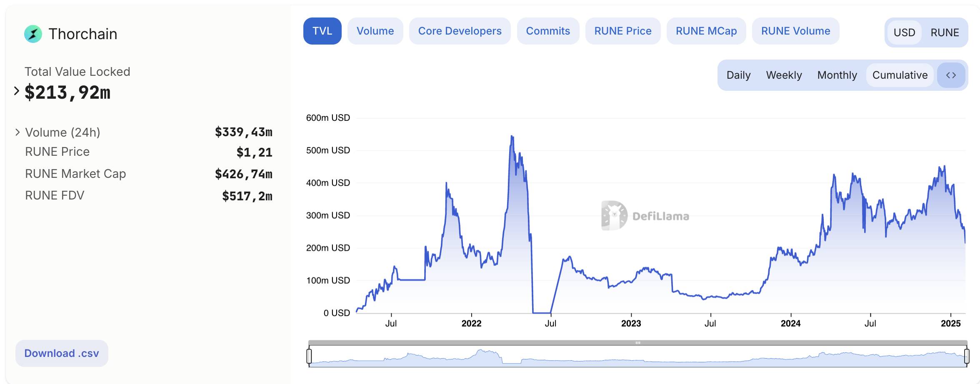Image resolution: width=980 pixels, height=384 pixels.
Task: Click the RUNE Price value $1,21
Action: tap(255, 152)
